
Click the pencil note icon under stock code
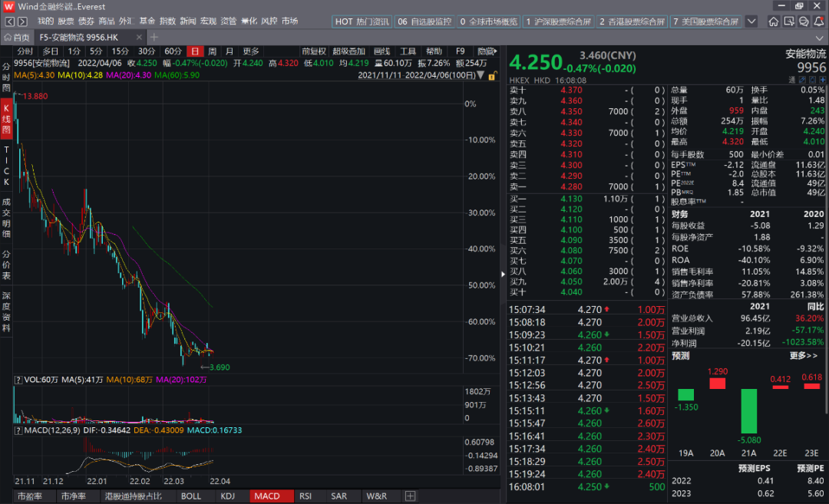coord(803,80)
